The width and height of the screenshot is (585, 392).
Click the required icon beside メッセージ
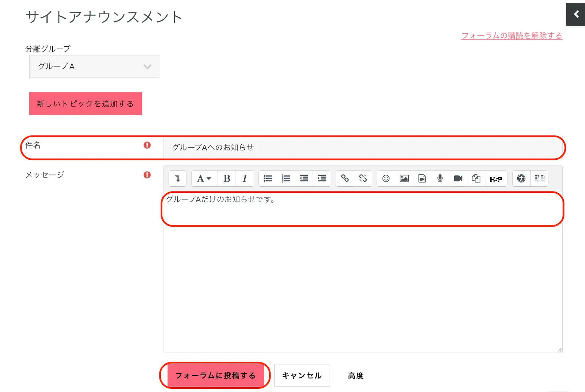point(147,175)
